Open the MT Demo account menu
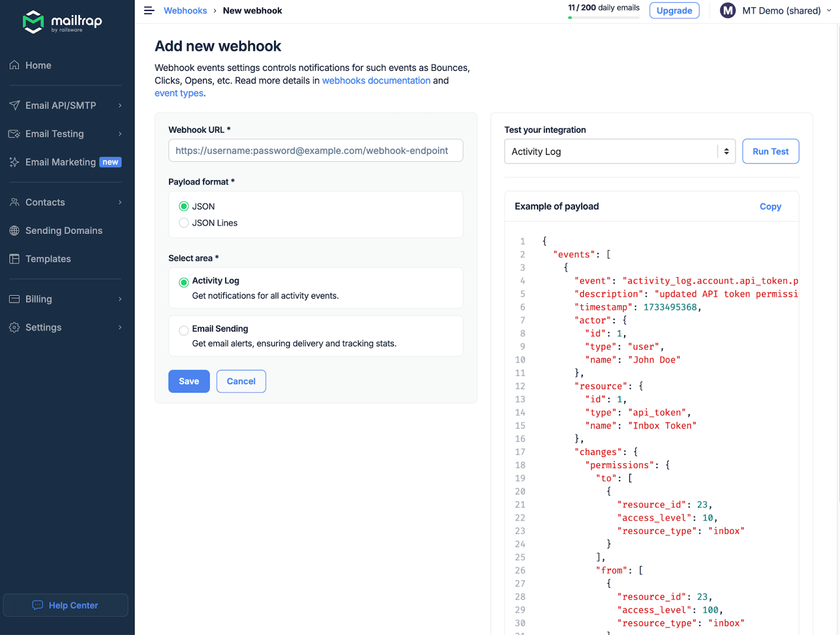This screenshot has width=840, height=635. pos(775,10)
